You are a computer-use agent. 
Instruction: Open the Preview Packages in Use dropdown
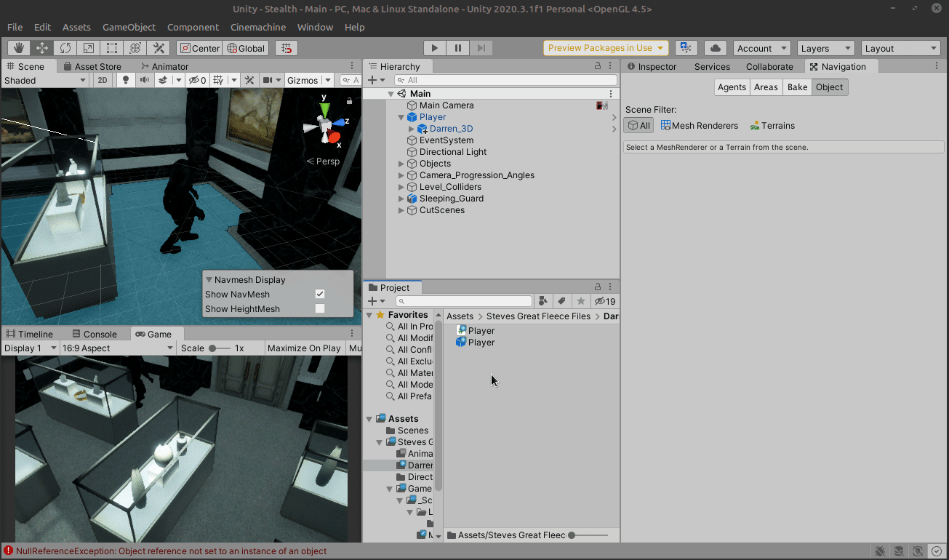coord(606,48)
